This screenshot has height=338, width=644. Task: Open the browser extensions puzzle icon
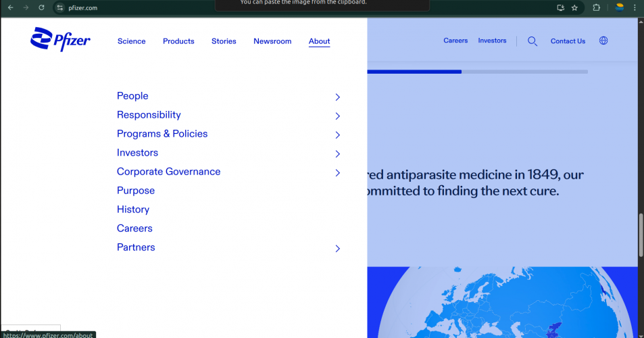[596, 7]
